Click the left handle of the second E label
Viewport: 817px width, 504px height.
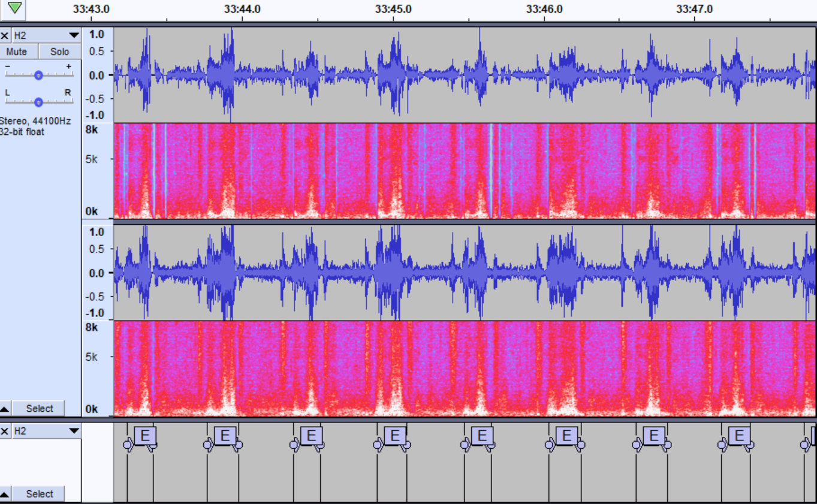click(x=207, y=445)
